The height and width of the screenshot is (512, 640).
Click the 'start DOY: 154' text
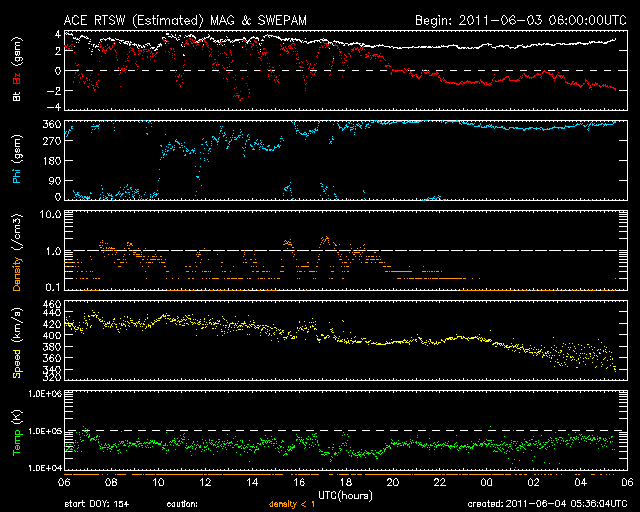[97, 504]
